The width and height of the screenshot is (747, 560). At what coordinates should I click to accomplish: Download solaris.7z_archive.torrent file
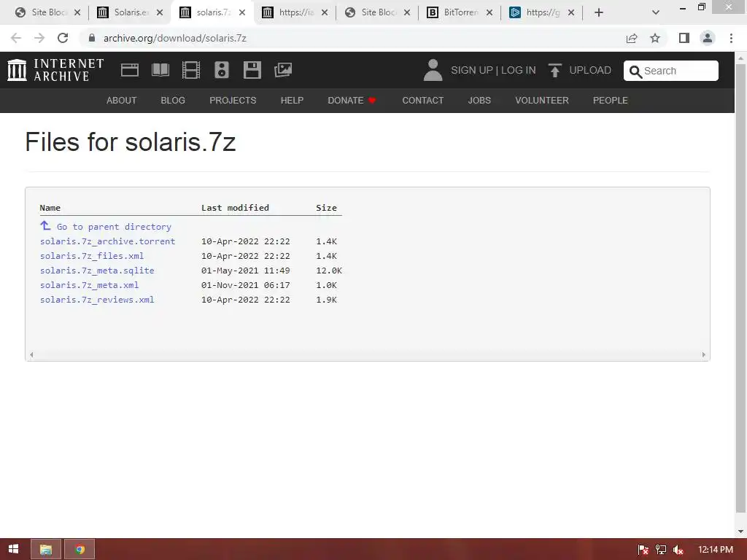[x=108, y=241]
